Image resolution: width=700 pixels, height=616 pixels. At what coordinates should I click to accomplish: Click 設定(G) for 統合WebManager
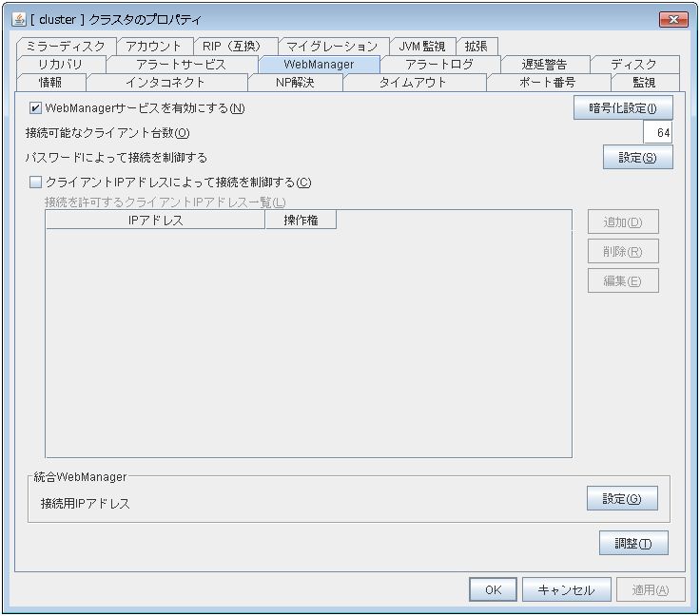tap(622, 499)
